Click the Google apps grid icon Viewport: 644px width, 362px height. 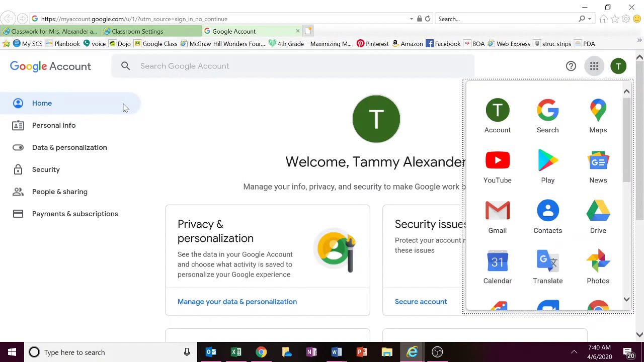point(594,66)
